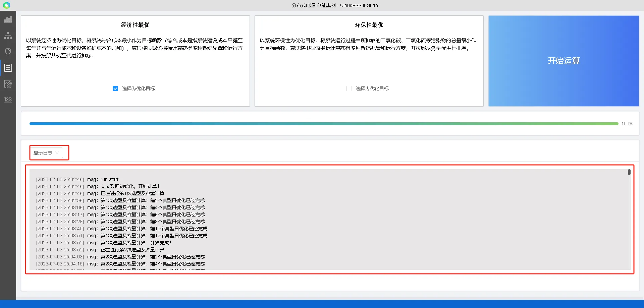Open the edit pencil icon in sidebar
Image resolution: width=644 pixels, height=308 pixels.
(8, 84)
